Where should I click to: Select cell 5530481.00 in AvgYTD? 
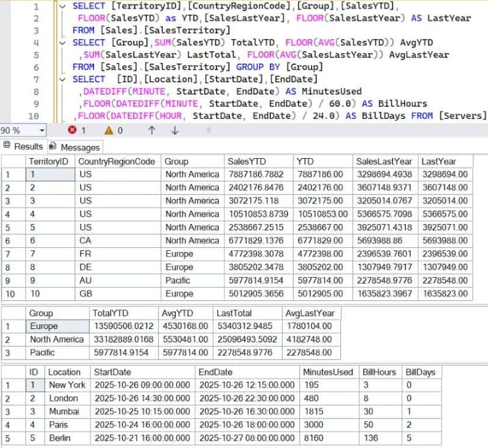185,339
